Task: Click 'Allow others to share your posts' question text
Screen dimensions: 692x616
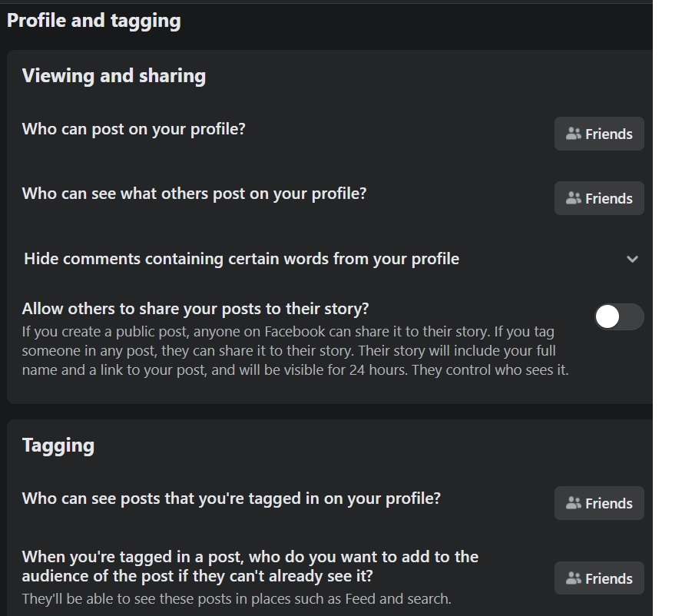Action: pos(196,309)
